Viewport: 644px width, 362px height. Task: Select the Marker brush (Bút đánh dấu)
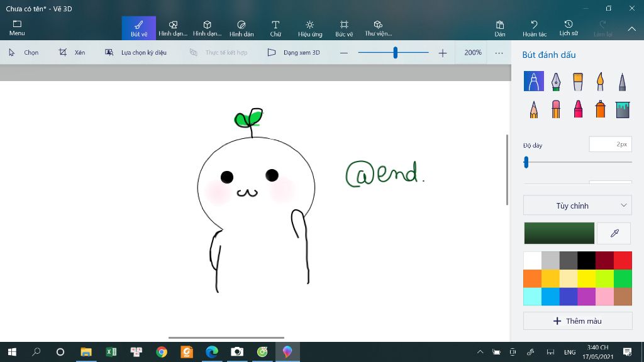(533, 81)
